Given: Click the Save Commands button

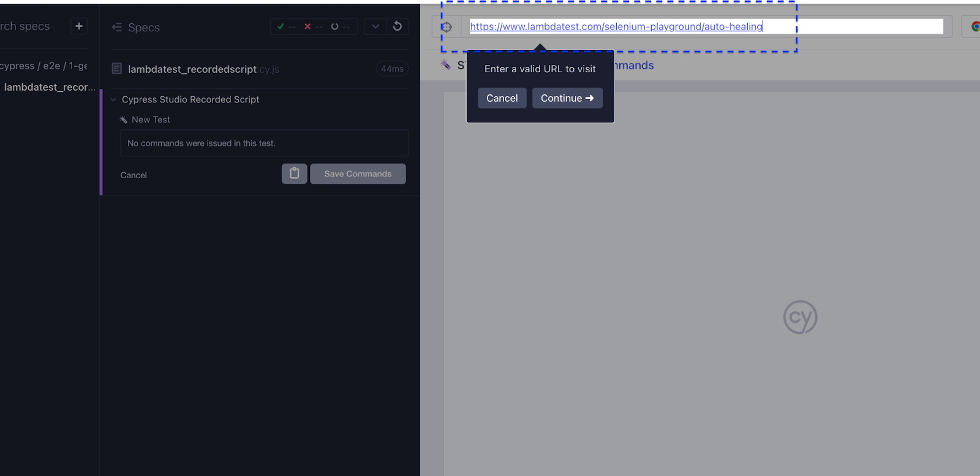Looking at the screenshot, I should tap(358, 174).
